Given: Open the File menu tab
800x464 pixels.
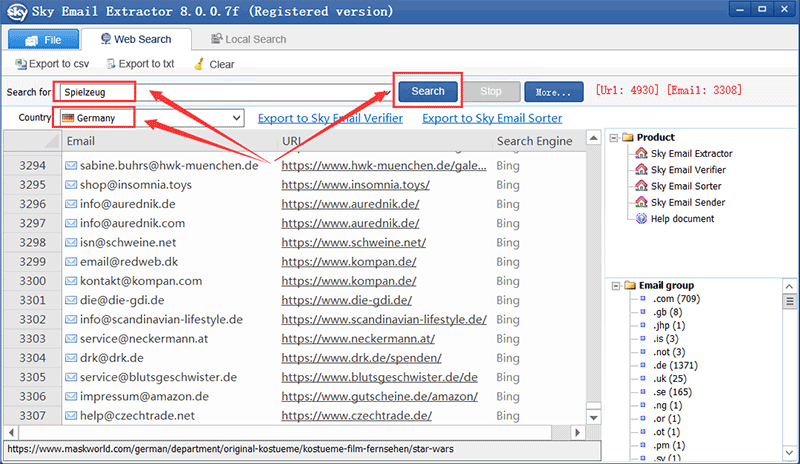Looking at the screenshot, I should [43, 40].
